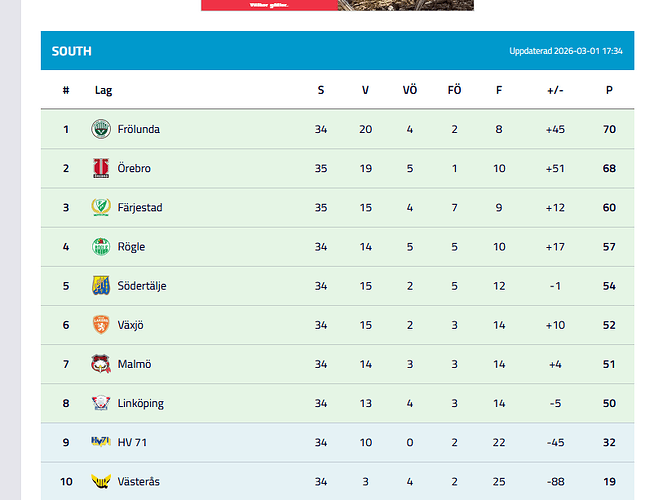The height and width of the screenshot is (500, 645).
Task: Click the Linköping team logo
Action: 101,403
